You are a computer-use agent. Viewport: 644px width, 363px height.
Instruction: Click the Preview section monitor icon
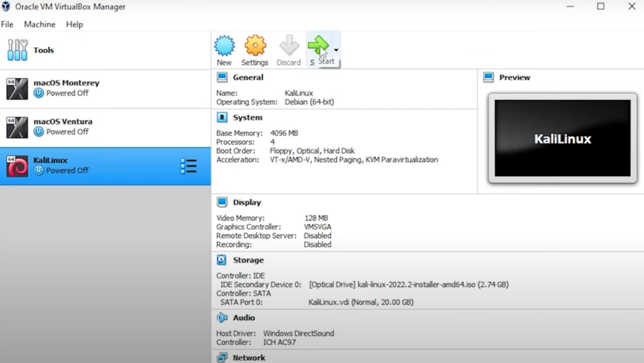point(488,77)
